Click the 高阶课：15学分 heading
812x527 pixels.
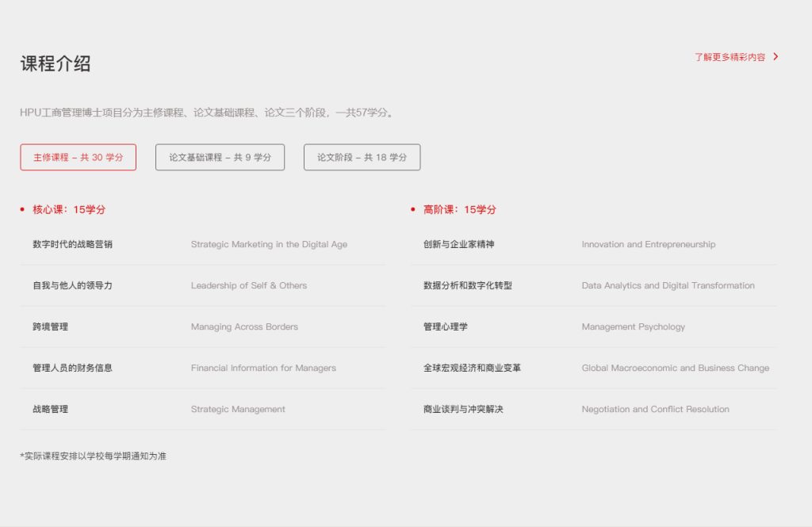pyautogui.click(x=459, y=210)
